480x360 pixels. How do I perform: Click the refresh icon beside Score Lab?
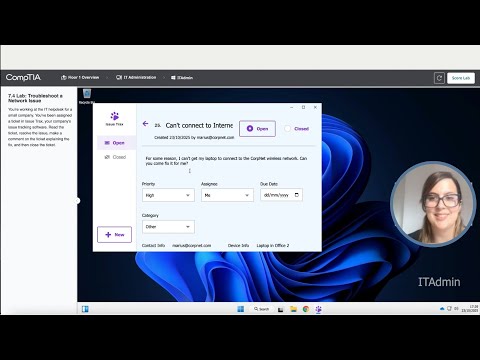[x=439, y=78]
